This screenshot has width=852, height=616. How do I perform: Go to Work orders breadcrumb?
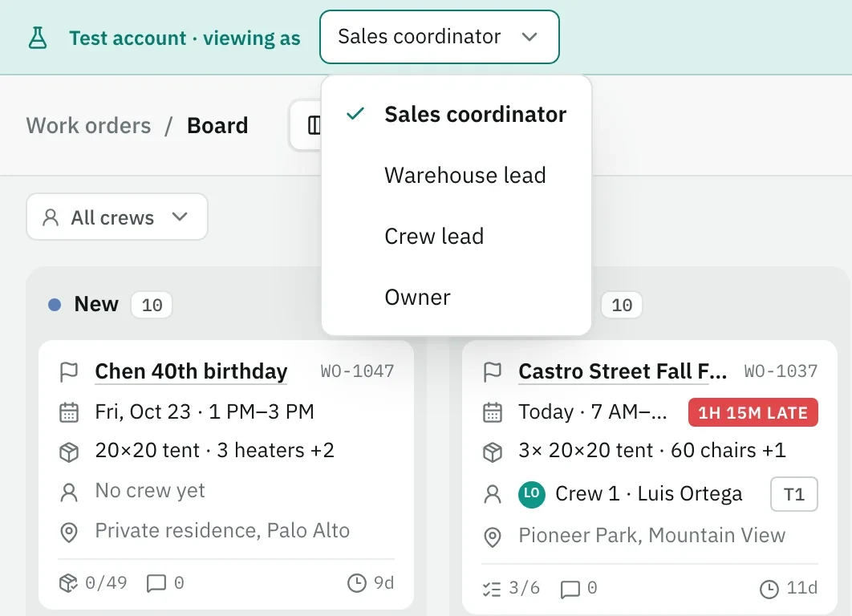[88, 125]
